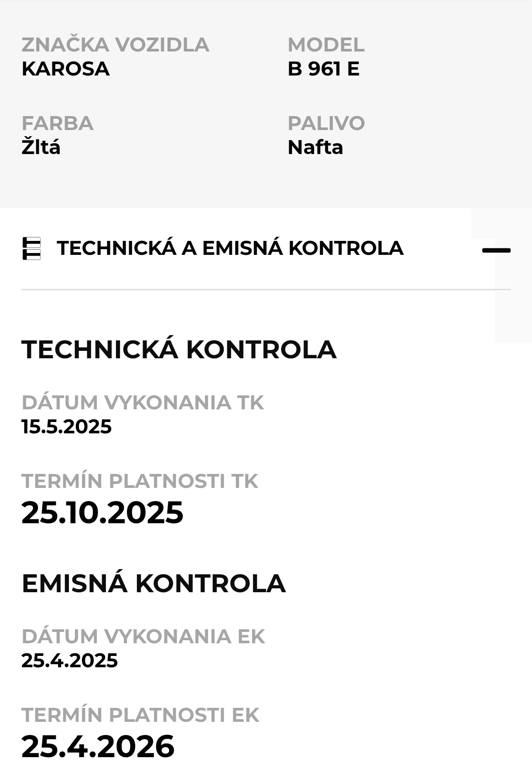Click the TECHNICKÁ KONTROLA heading
The height and width of the screenshot is (772, 532).
(x=179, y=349)
